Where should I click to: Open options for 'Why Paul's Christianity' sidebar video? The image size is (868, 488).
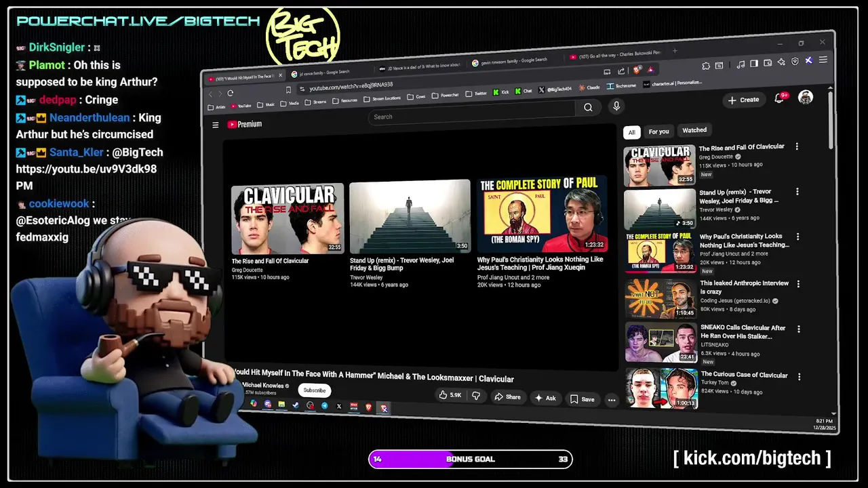click(x=797, y=237)
